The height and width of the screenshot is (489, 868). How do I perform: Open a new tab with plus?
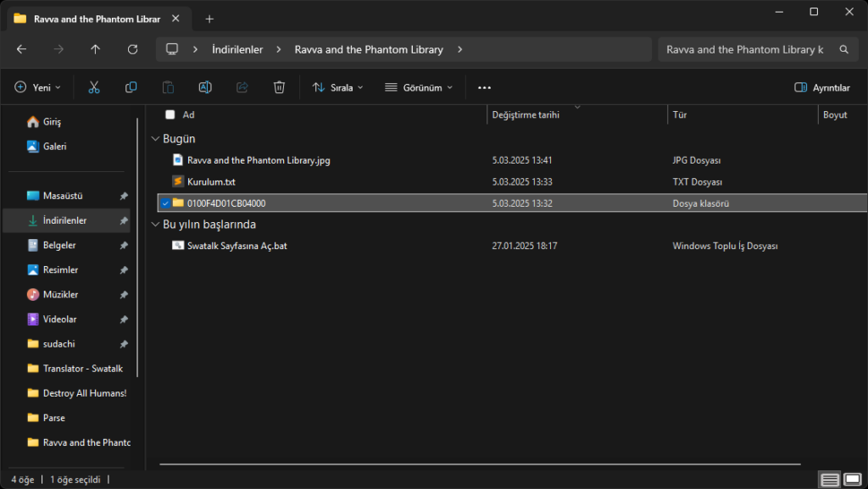[209, 19]
